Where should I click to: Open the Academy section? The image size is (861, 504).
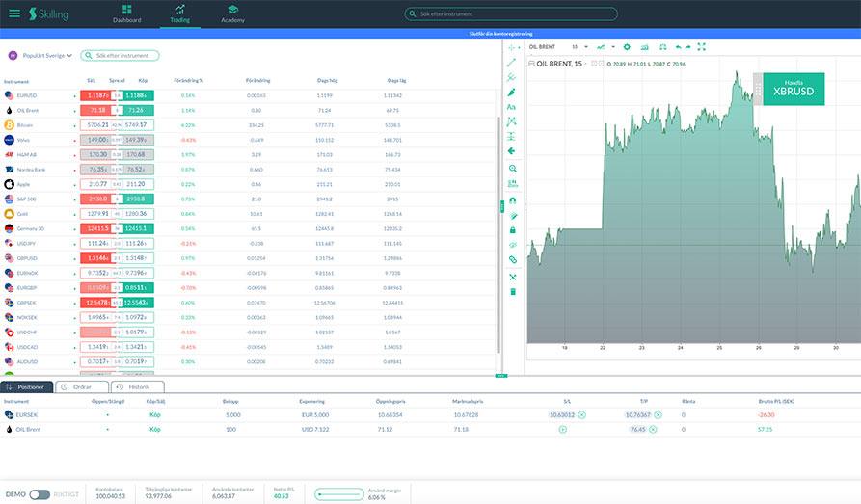click(x=232, y=13)
